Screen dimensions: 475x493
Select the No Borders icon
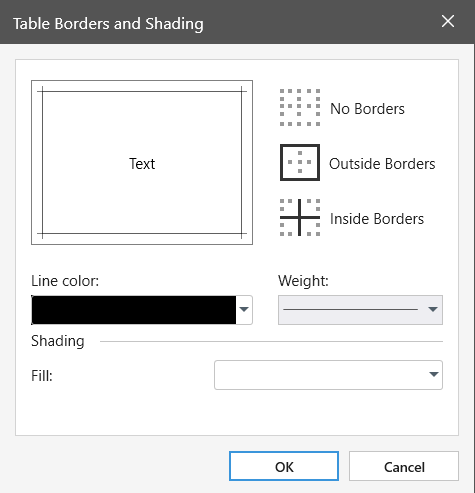(x=300, y=107)
